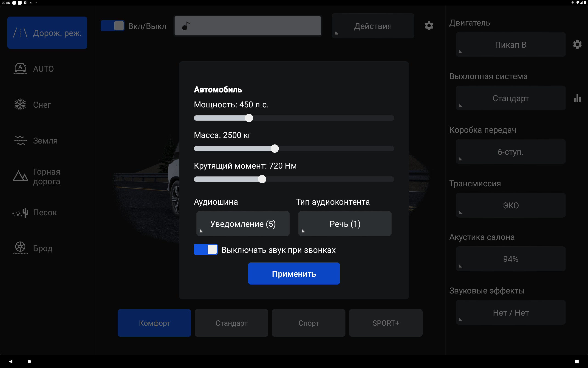The width and height of the screenshot is (588, 368).
Task: Click the snowflake icon beside Снег
Action: pos(20,104)
